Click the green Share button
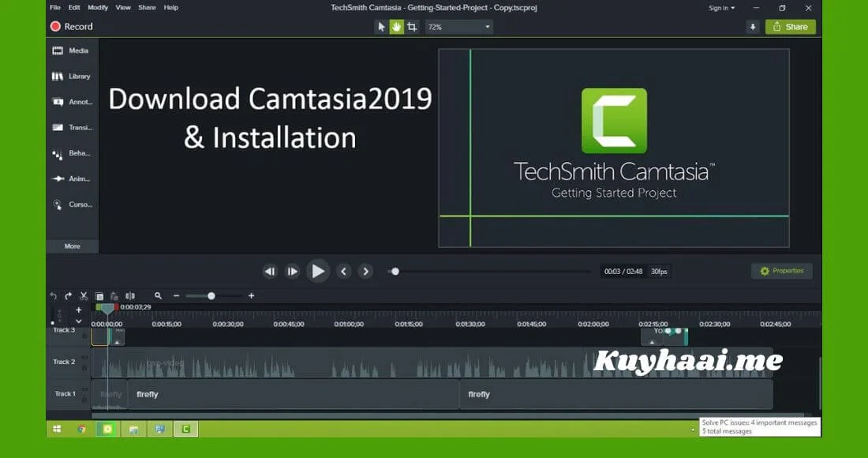 click(x=791, y=27)
